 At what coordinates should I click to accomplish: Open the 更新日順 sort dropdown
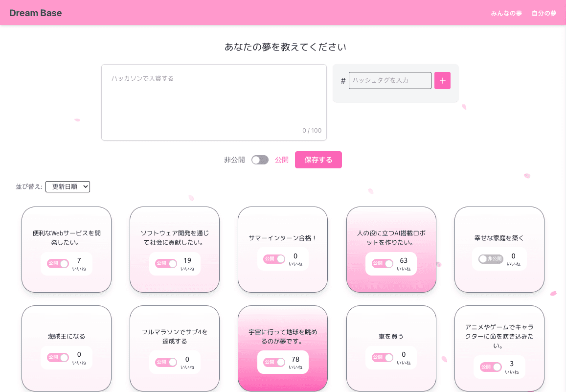coord(68,186)
